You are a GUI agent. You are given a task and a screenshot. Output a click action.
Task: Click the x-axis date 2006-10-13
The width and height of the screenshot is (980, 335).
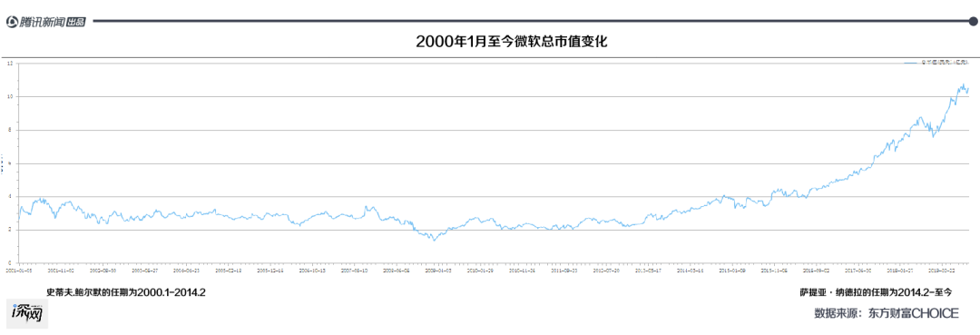coord(312,271)
